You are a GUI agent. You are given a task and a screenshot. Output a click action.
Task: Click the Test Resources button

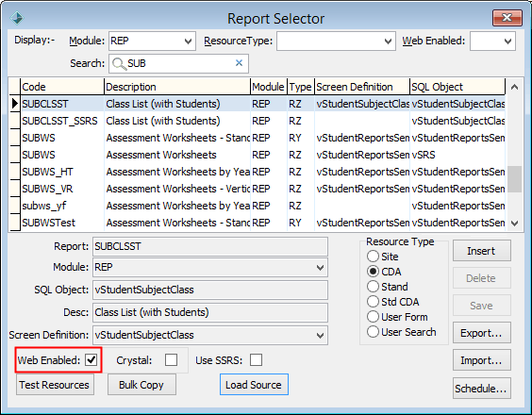coord(55,385)
